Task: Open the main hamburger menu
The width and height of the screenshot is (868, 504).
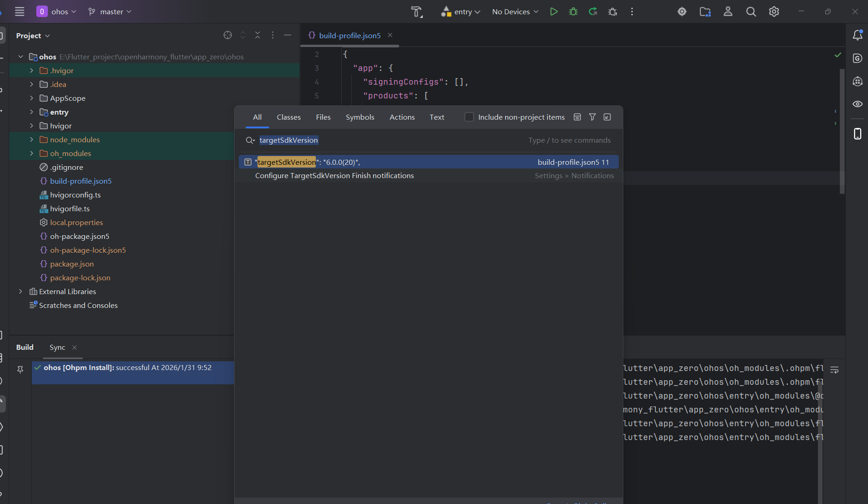Action: (19, 12)
